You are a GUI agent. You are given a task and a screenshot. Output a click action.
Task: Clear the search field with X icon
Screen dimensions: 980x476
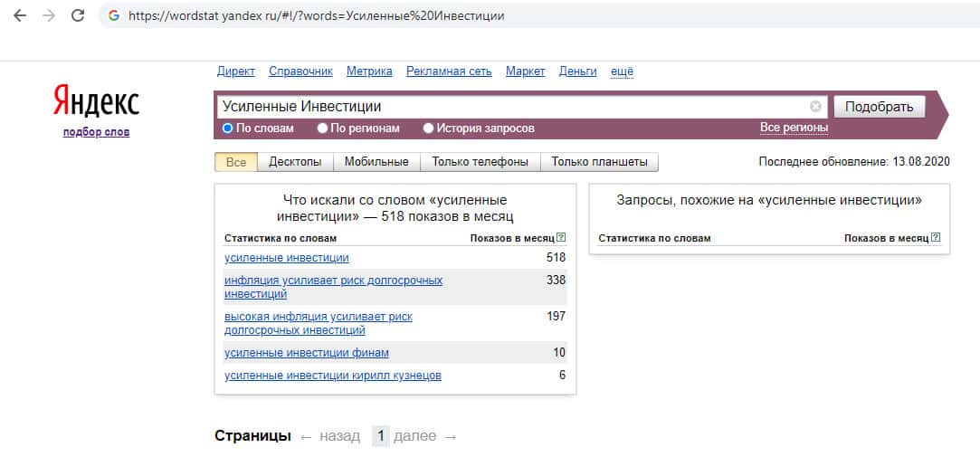tap(815, 107)
